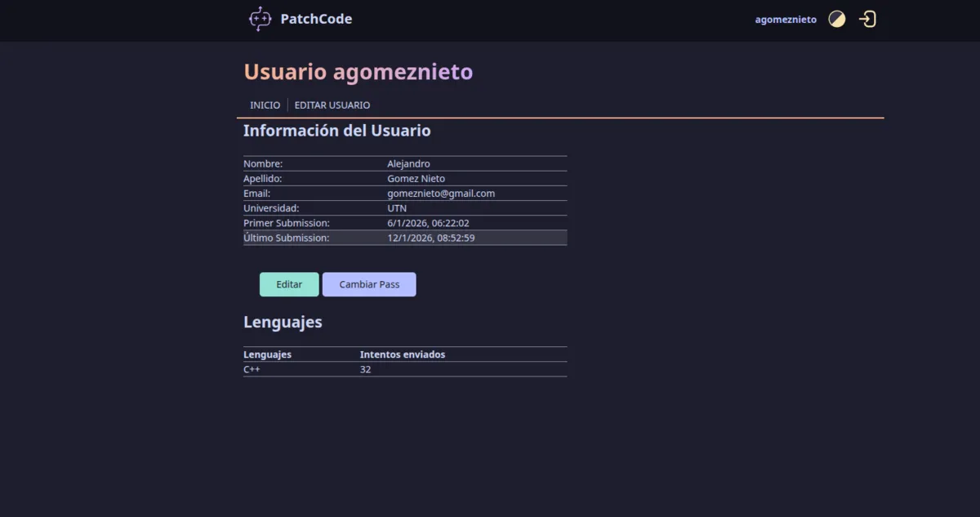Image resolution: width=980 pixels, height=517 pixels.
Task: Click the Usuario agomeznieto page title
Action: (358, 72)
